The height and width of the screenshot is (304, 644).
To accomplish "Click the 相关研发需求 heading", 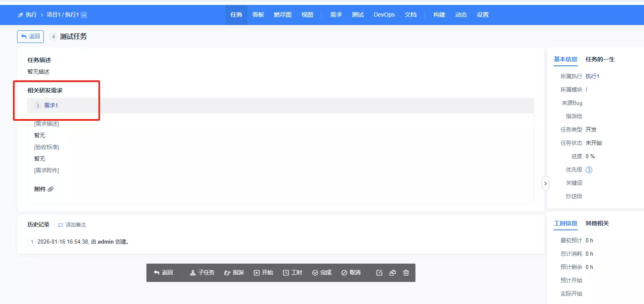I will click(x=45, y=90).
